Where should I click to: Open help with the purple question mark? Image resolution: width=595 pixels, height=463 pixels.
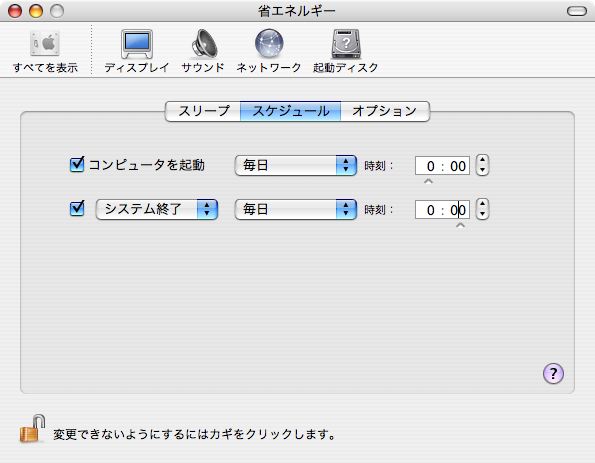(x=553, y=373)
